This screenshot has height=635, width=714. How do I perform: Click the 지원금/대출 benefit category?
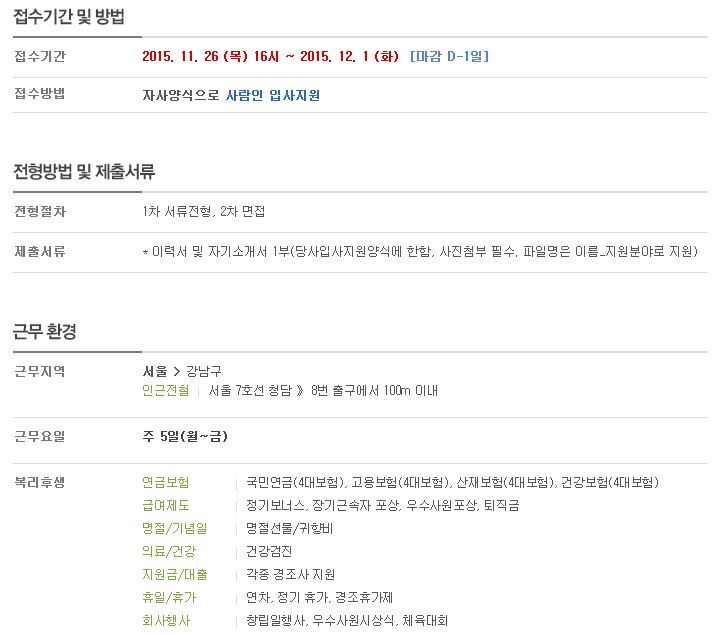174,574
